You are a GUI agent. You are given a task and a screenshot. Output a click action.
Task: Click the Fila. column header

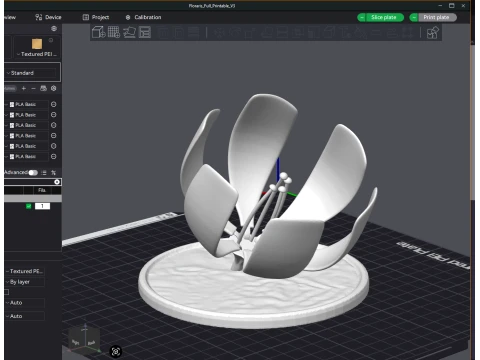click(x=42, y=190)
